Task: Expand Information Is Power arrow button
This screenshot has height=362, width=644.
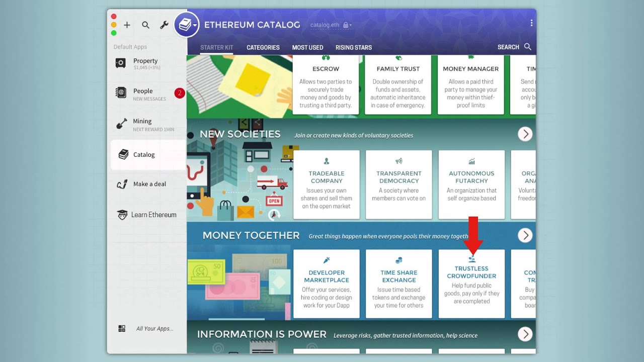Action: (x=525, y=334)
